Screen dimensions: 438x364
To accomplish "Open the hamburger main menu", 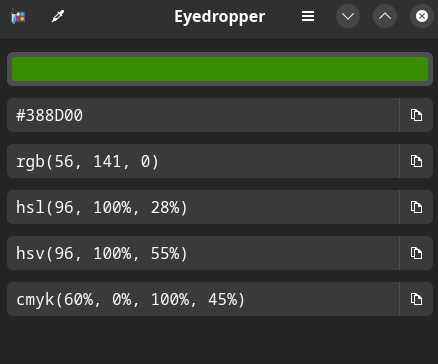I will [x=308, y=16].
